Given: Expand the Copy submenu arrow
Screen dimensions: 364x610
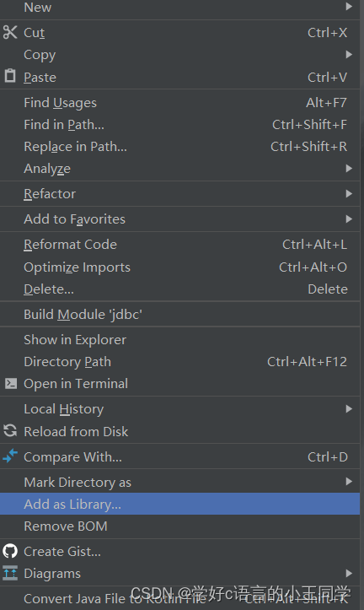Looking at the screenshot, I should pyautogui.click(x=349, y=55).
